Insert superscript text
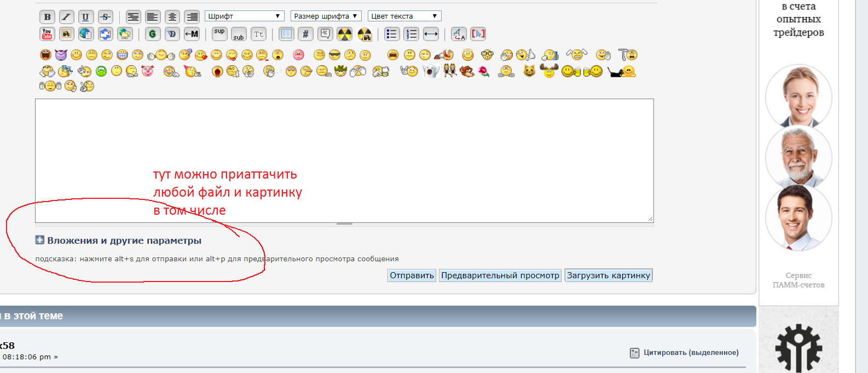The height and width of the screenshot is (373, 868). [219, 34]
